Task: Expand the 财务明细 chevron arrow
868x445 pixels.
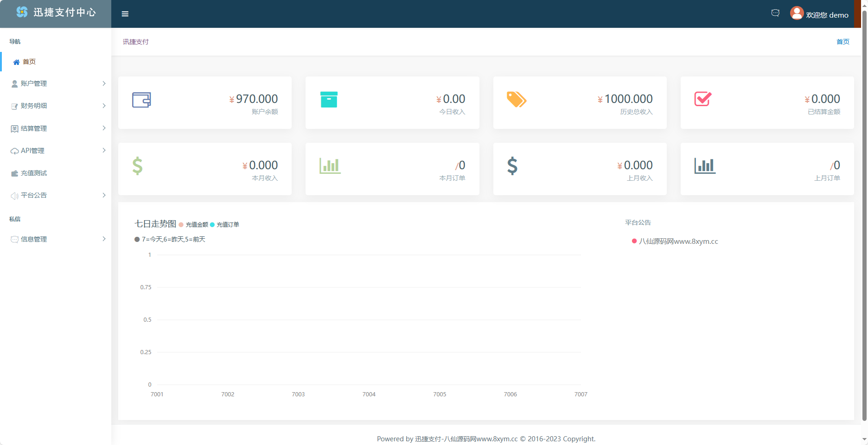Action: pos(104,106)
